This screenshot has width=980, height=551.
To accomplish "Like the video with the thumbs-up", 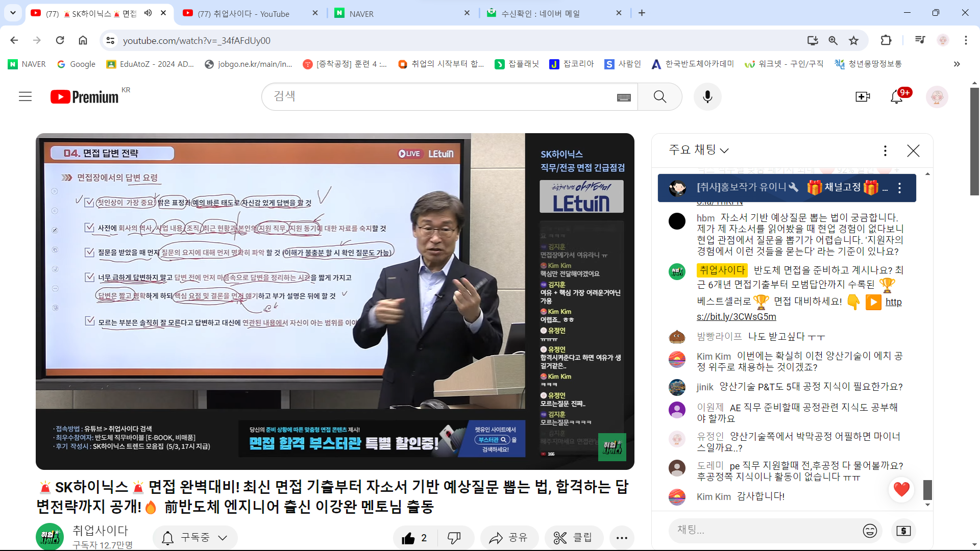I will click(x=414, y=538).
